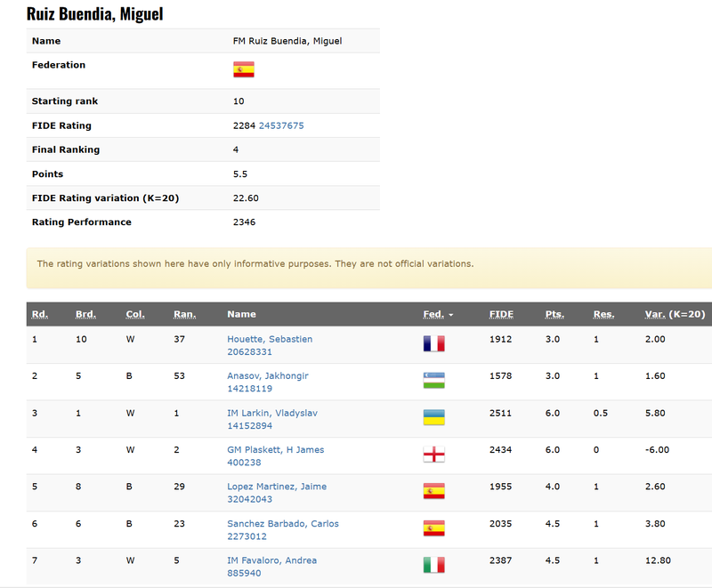Open IM Favaloro, Andrea player link
This screenshot has height=588, width=712.
click(x=271, y=560)
